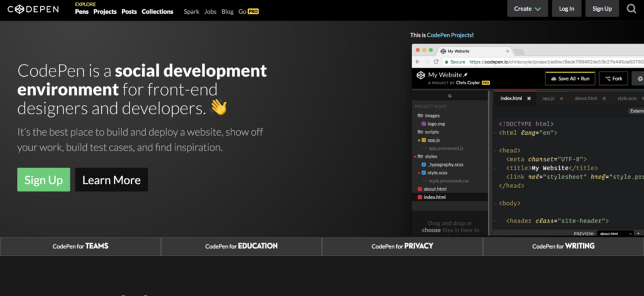
Task: Click the sidebar file search magnifier icon
Action: (x=450, y=96)
